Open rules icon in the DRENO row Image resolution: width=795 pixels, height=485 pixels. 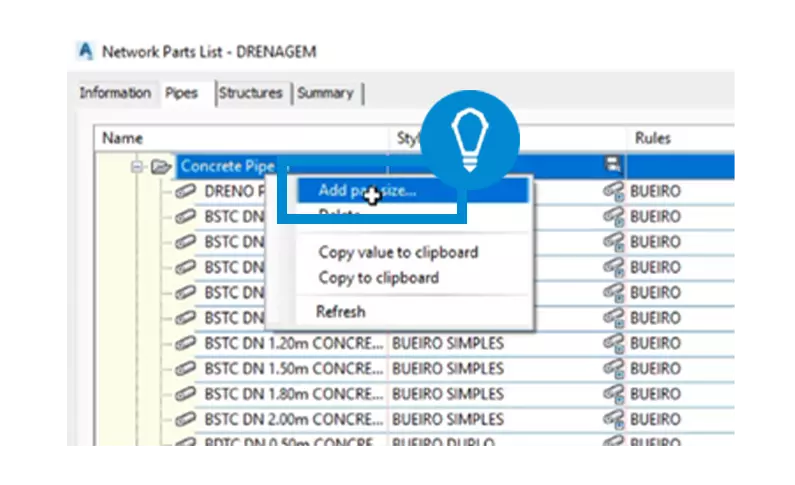[x=613, y=192]
